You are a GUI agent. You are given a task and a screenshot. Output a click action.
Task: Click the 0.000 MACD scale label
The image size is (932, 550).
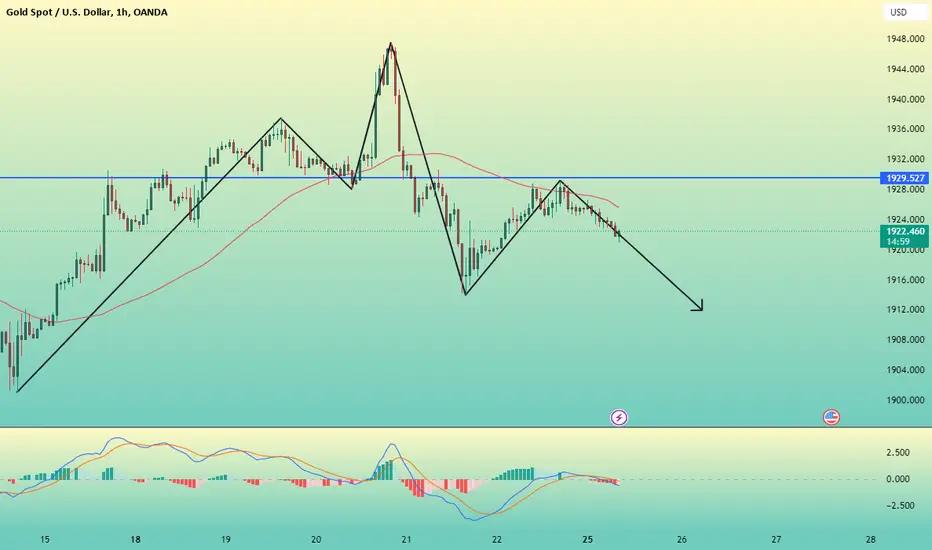click(x=898, y=479)
